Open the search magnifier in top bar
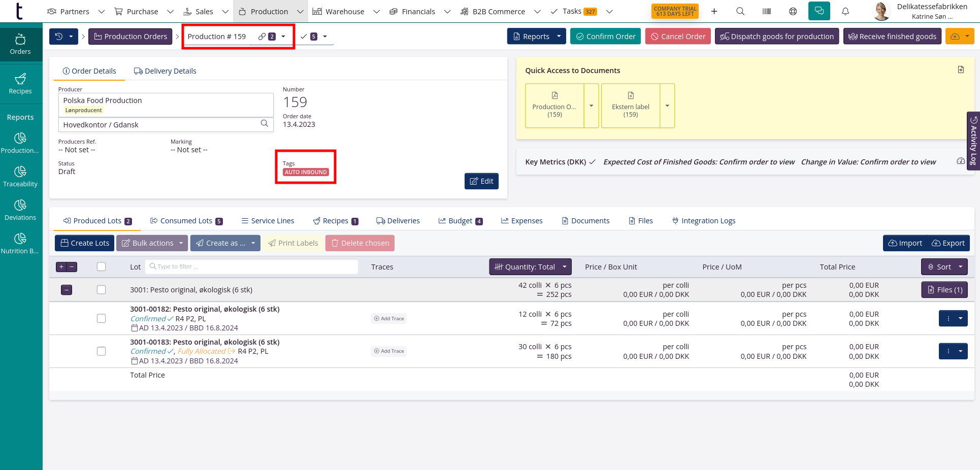Image resolution: width=980 pixels, height=470 pixels. pyautogui.click(x=740, y=11)
